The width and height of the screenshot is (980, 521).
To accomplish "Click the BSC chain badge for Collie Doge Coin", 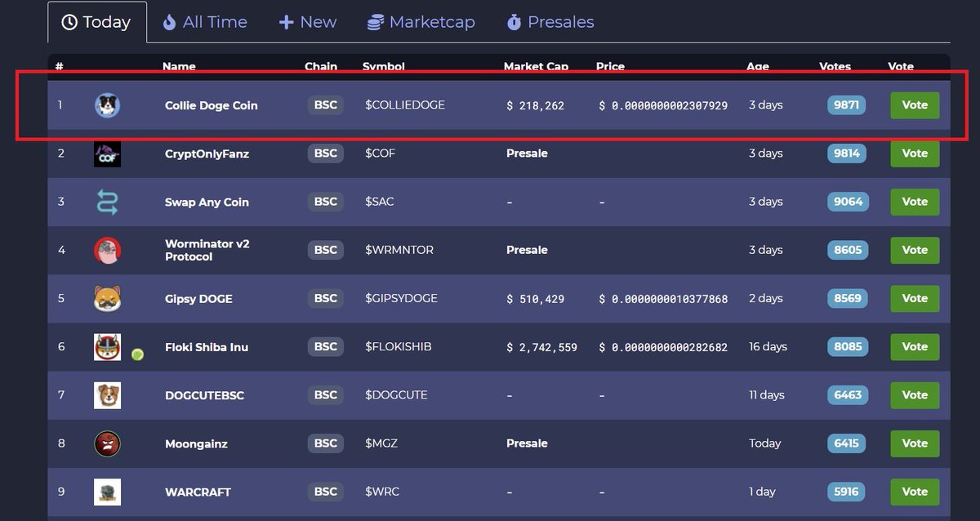I will point(326,105).
